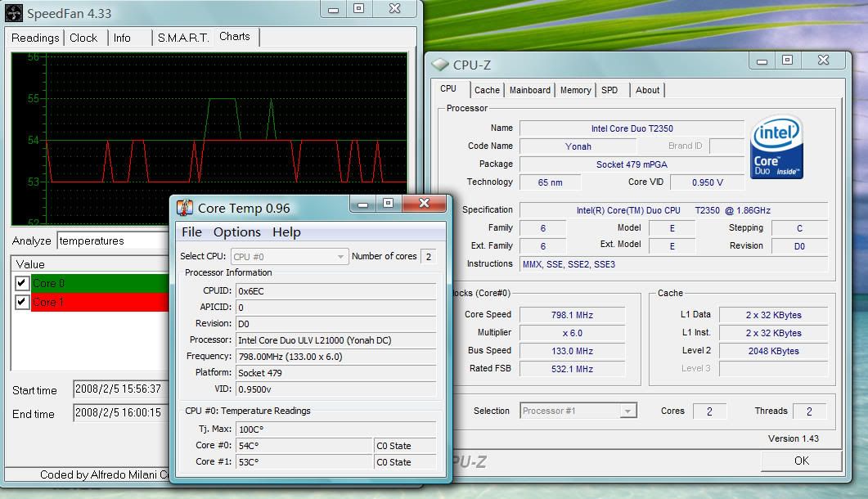Click the Code Name value 'Yonah'
Image resolution: width=868 pixels, height=499 pixels.
[x=578, y=146]
